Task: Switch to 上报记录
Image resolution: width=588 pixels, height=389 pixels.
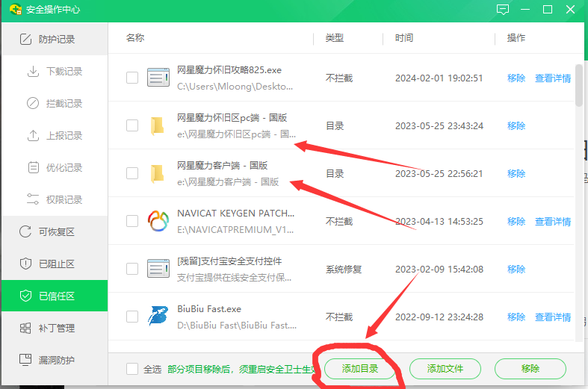Action: click(x=55, y=135)
